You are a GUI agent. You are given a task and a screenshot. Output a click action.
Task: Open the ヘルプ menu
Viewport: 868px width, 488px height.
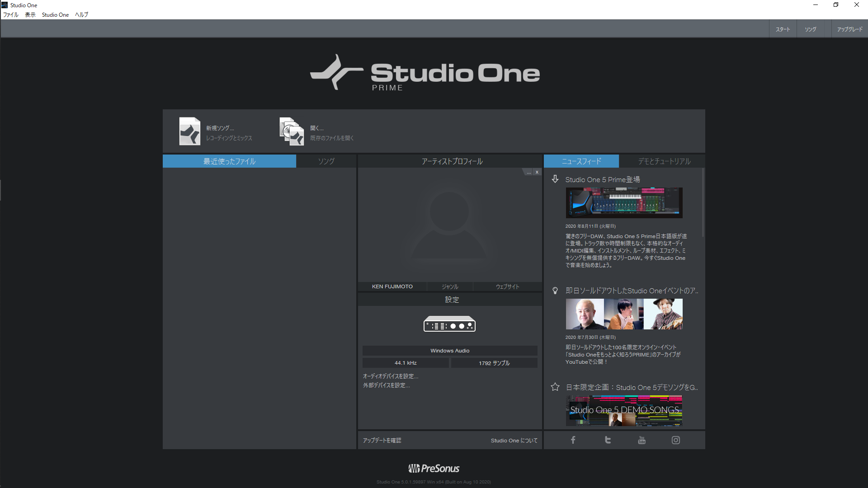[82, 15]
